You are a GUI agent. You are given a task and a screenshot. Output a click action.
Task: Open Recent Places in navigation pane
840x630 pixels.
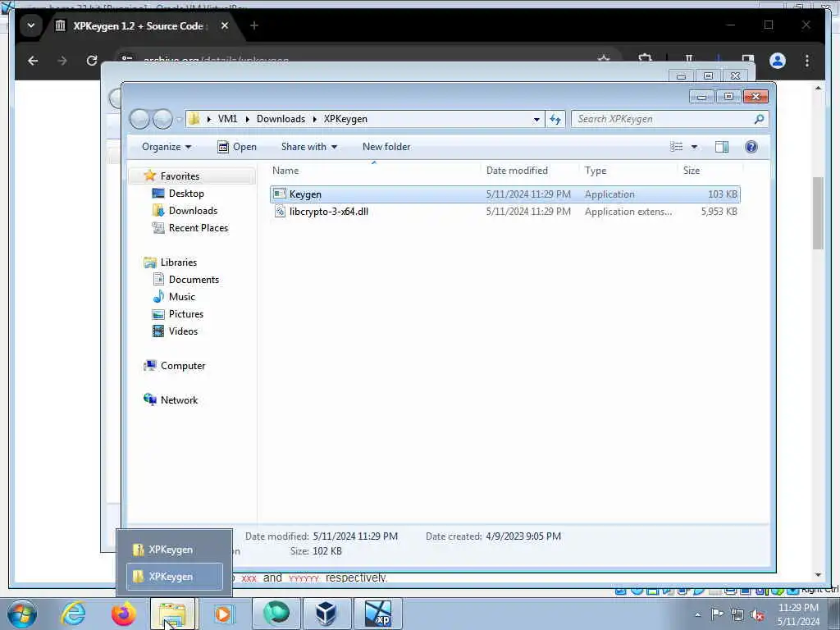[199, 228]
